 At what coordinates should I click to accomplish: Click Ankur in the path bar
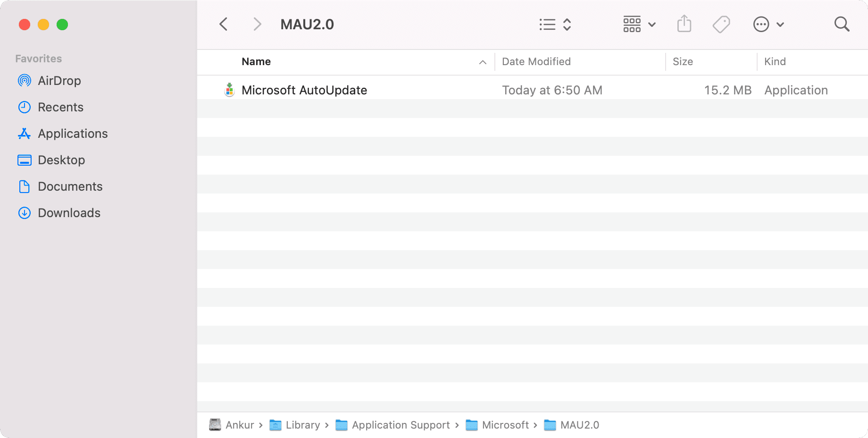click(x=240, y=425)
